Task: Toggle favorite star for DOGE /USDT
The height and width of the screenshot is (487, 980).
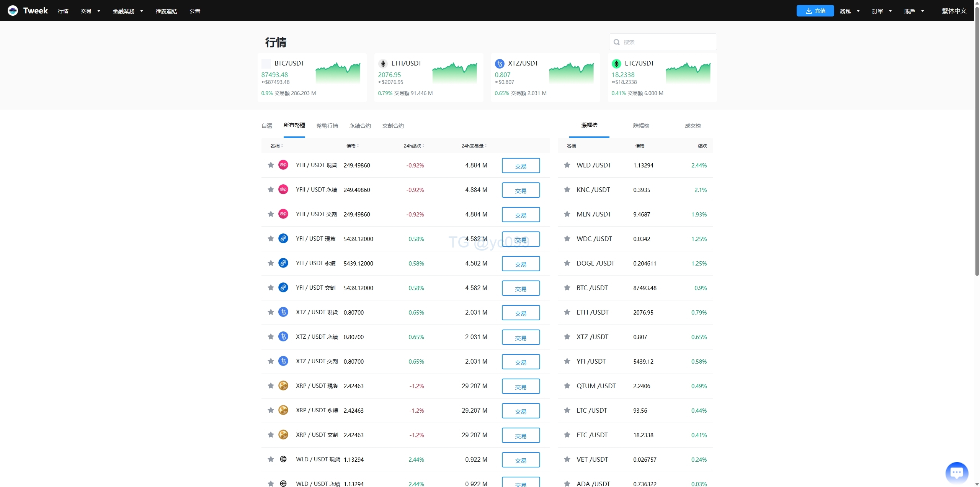Action: [x=567, y=263]
